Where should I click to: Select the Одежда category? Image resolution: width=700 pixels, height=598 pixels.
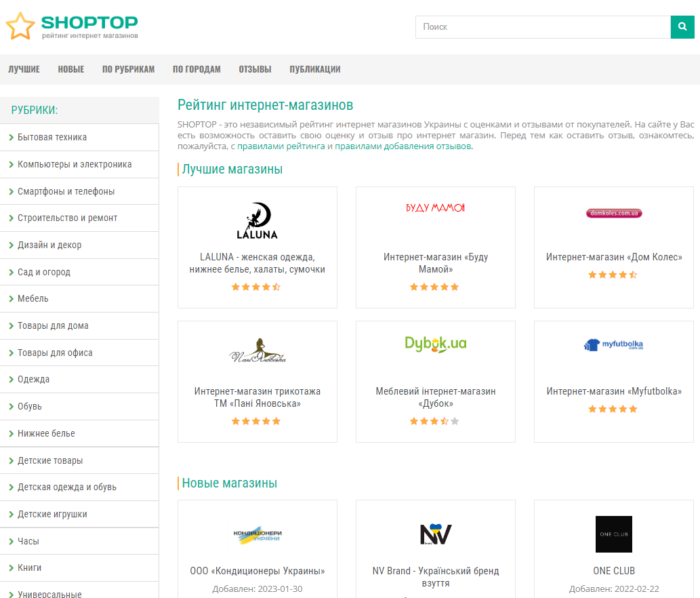pyautogui.click(x=79, y=380)
